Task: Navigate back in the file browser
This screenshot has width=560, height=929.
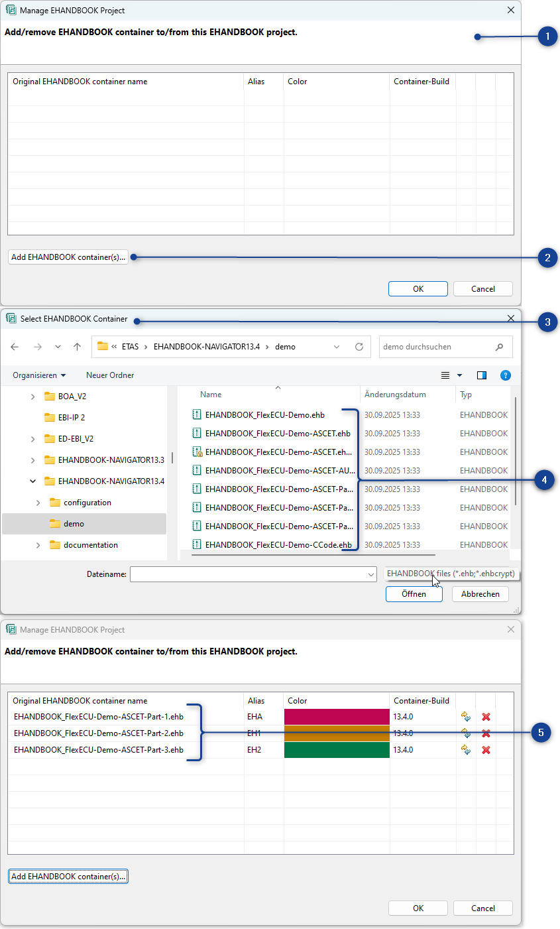Action: coord(15,346)
